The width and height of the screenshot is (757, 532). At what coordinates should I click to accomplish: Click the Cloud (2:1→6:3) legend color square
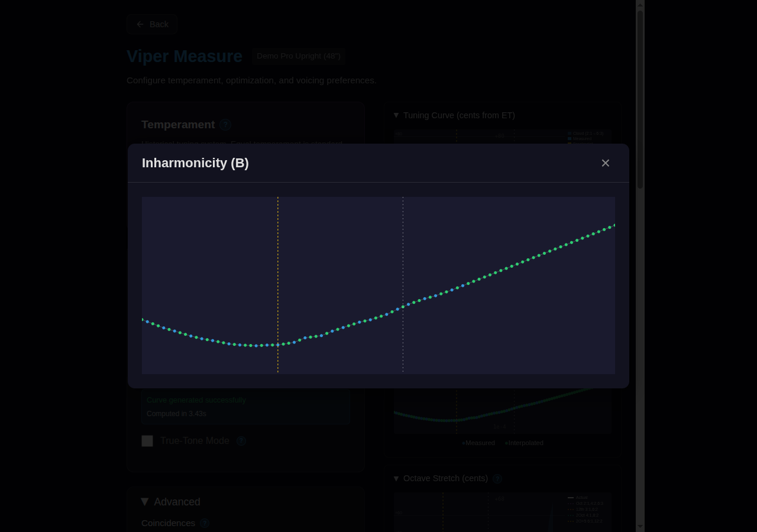pyautogui.click(x=570, y=134)
